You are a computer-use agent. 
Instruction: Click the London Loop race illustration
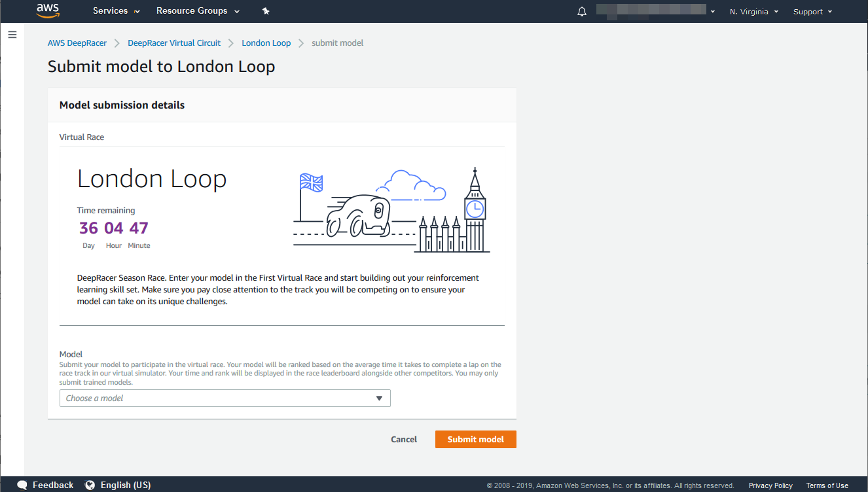(391, 211)
